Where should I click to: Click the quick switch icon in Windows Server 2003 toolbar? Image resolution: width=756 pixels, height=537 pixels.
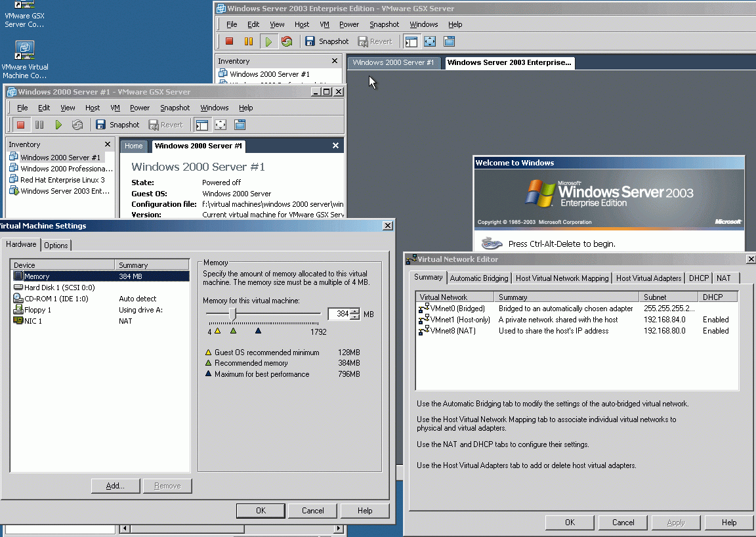click(x=449, y=41)
